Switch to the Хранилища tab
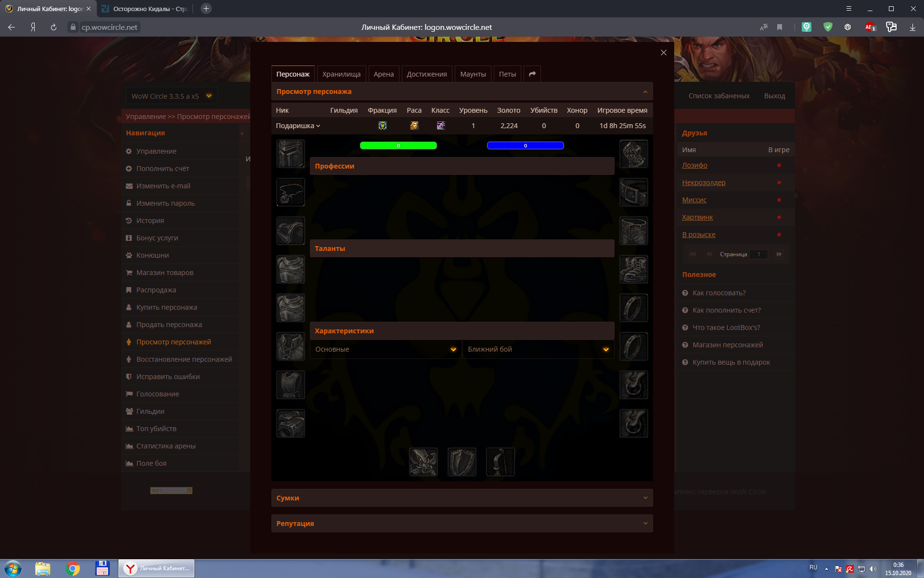 [x=341, y=74]
